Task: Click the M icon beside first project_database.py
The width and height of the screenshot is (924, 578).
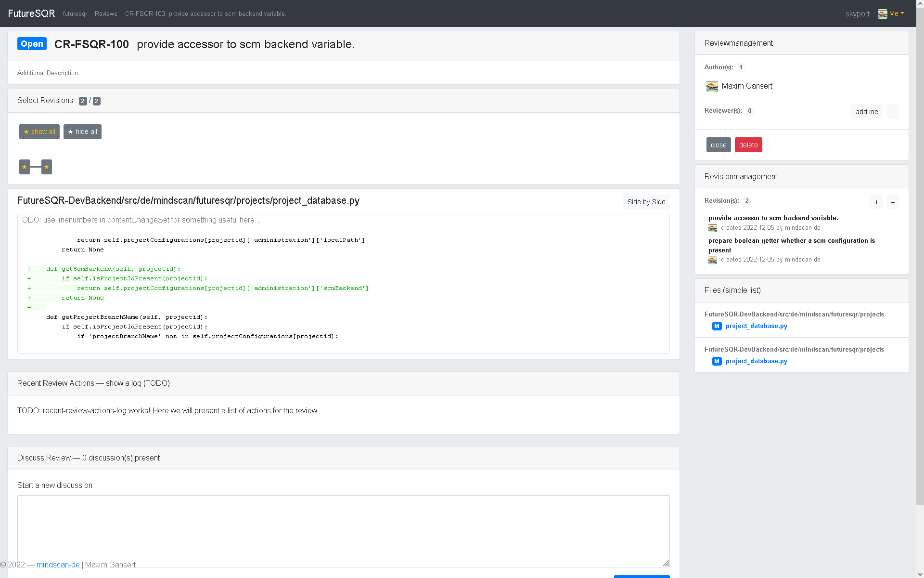Action: point(717,326)
